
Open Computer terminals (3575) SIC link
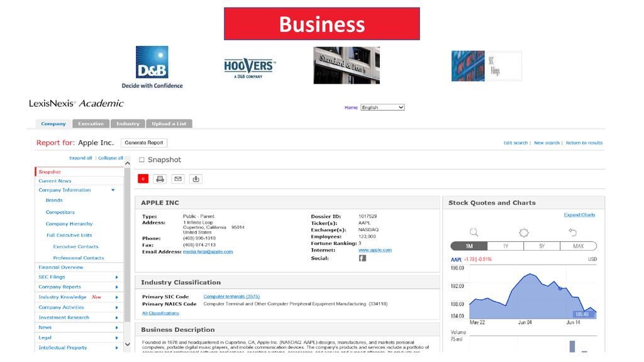click(231, 297)
